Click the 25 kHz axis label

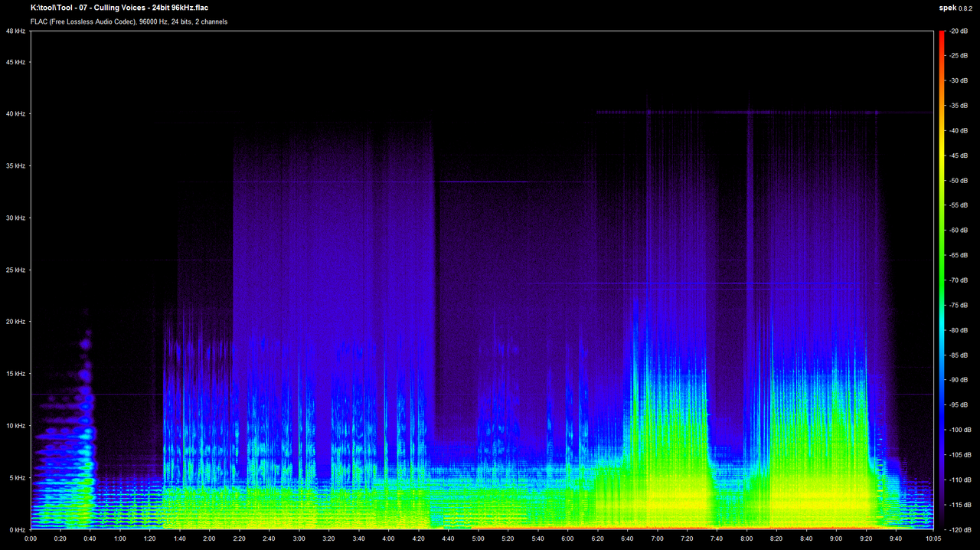[x=15, y=270]
